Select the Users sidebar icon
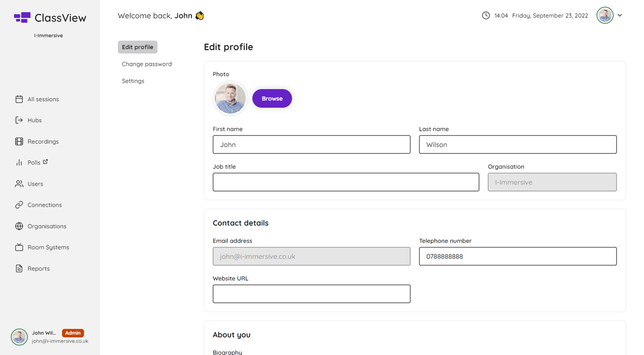This screenshot has height=355, width=644. 19,184
